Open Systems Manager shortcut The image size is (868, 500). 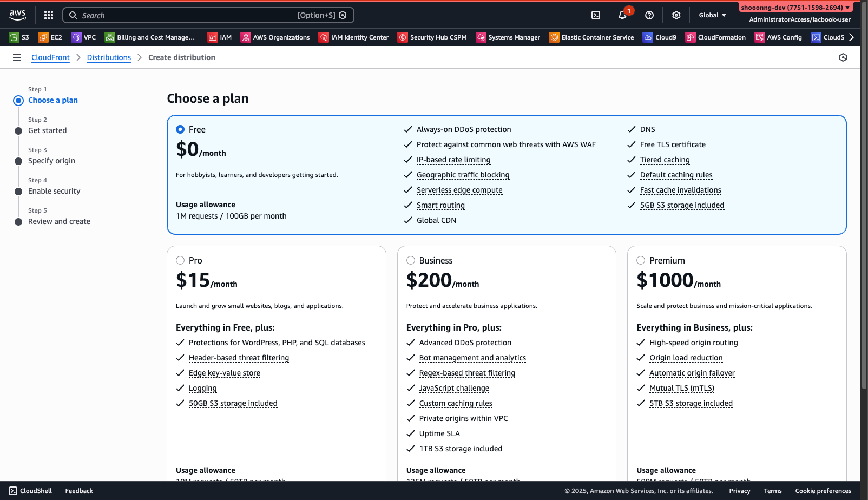tap(508, 37)
